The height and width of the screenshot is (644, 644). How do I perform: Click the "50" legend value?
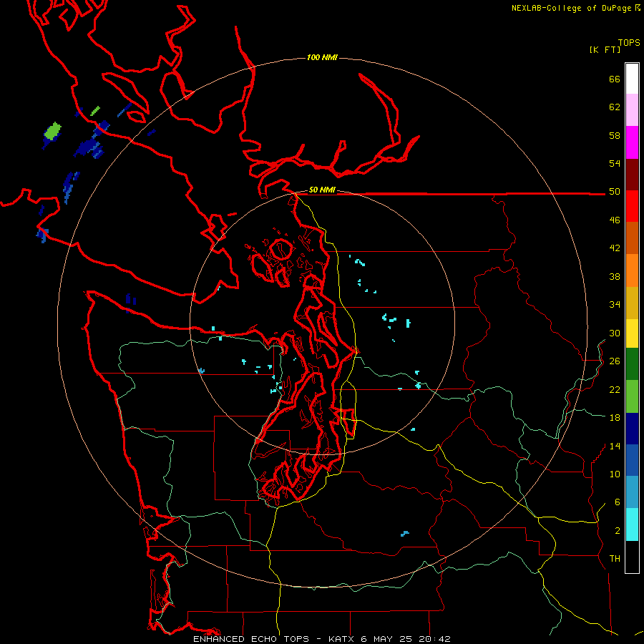click(x=615, y=192)
